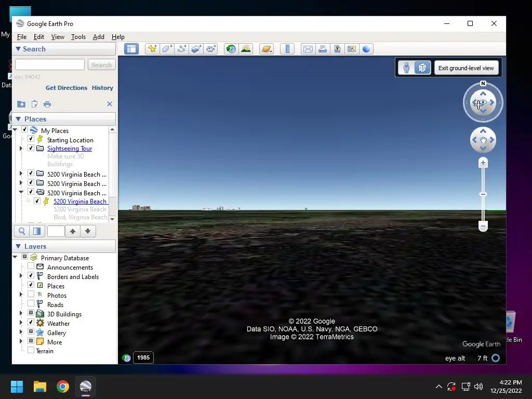Zoom out with the minus button
532x399 pixels.
tap(483, 225)
